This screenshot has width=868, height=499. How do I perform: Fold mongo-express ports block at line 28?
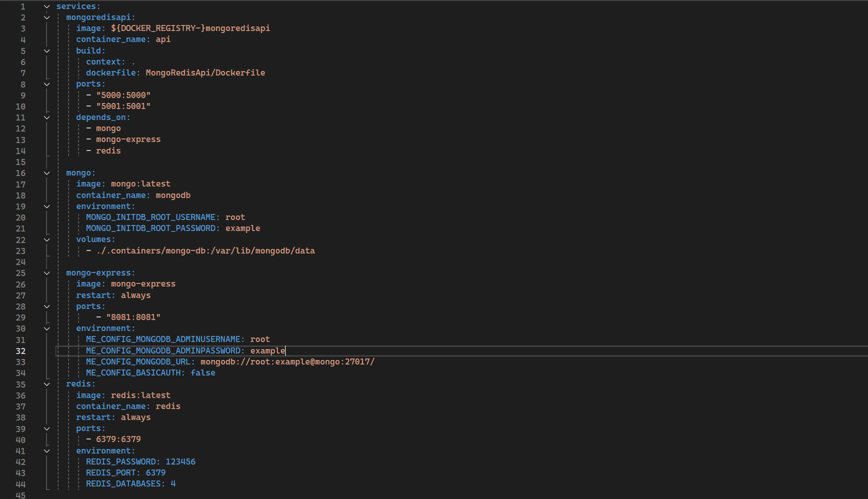pos(46,306)
